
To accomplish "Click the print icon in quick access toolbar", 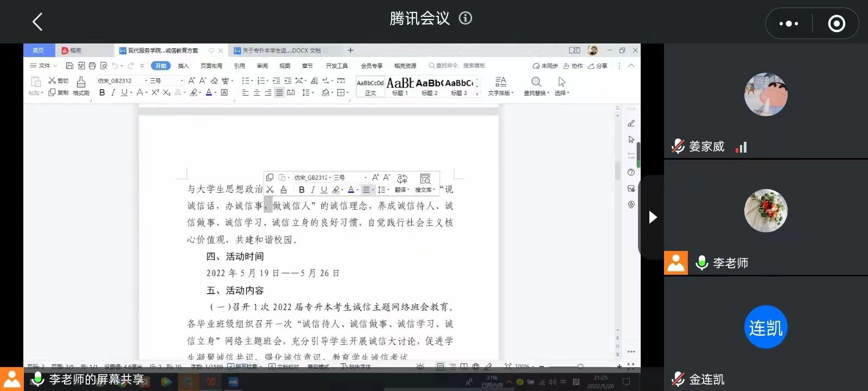I will coord(92,66).
